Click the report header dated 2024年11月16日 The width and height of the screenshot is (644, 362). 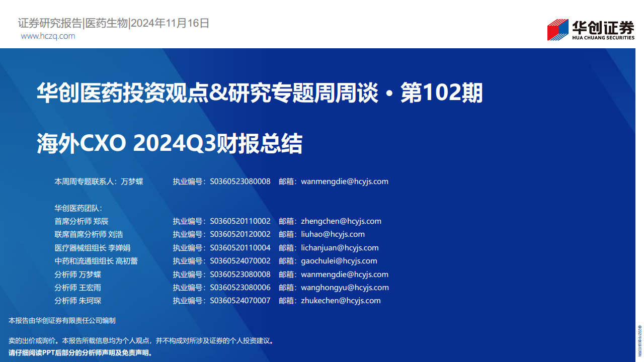113,23
